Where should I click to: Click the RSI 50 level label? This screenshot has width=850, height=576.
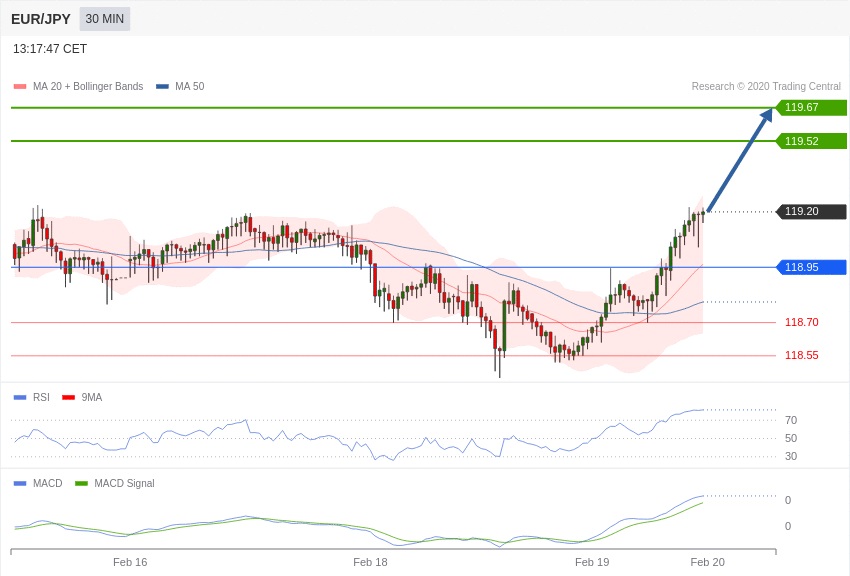click(x=791, y=438)
